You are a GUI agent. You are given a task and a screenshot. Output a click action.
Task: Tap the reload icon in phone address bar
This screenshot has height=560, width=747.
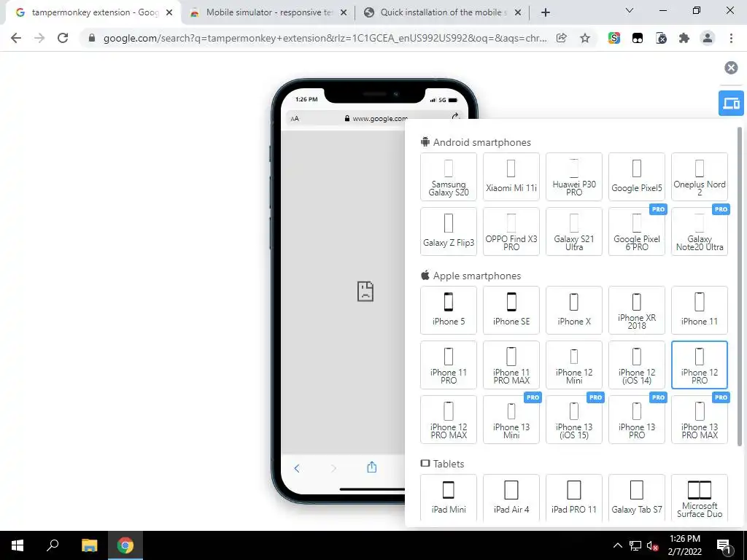click(x=455, y=117)
